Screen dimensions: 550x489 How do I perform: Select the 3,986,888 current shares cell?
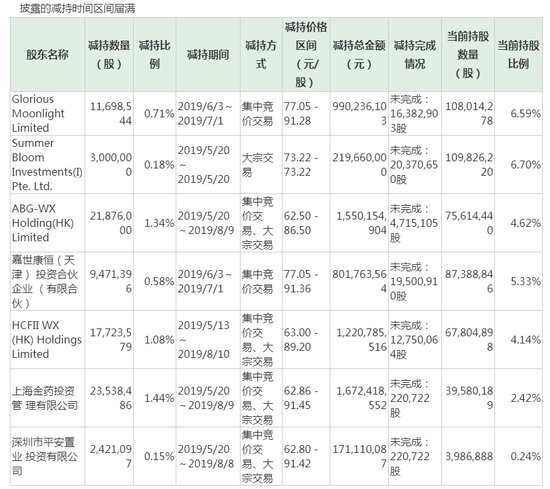pos(468,456)
